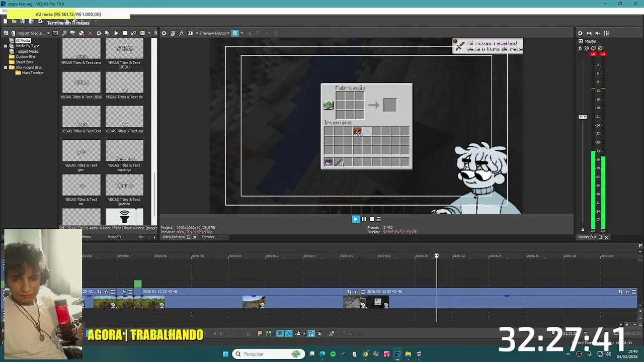Toggle Enable Snapping magnet in timeline toolbar

pyautogui.click(x=280, y=333)
